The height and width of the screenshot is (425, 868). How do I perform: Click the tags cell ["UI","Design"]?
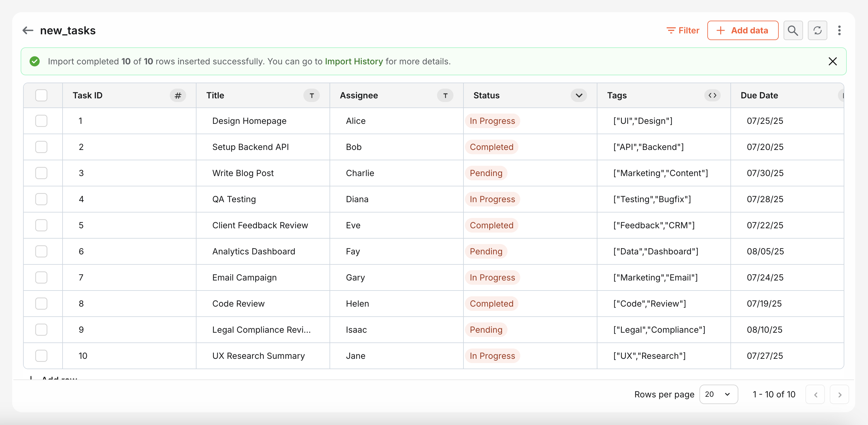[x=664, y=121]
